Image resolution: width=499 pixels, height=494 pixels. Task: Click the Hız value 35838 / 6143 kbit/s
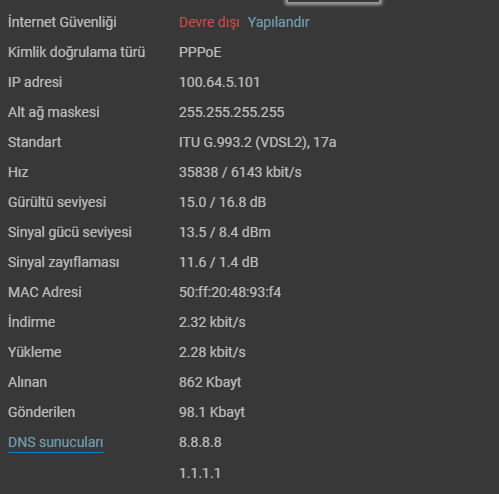tap(240, 172)
